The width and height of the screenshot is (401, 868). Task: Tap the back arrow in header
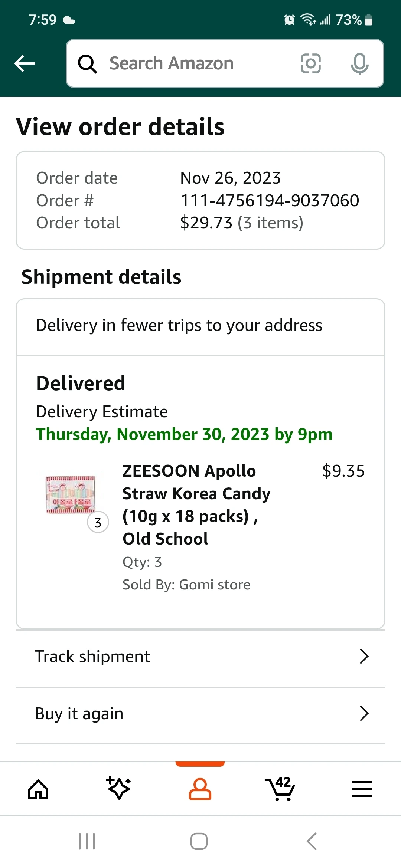(25, 63)
